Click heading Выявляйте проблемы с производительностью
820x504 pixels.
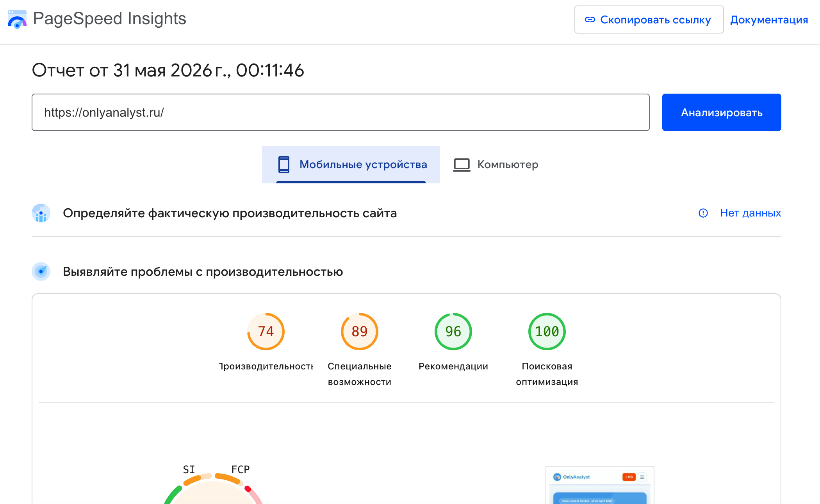(203, 272)
